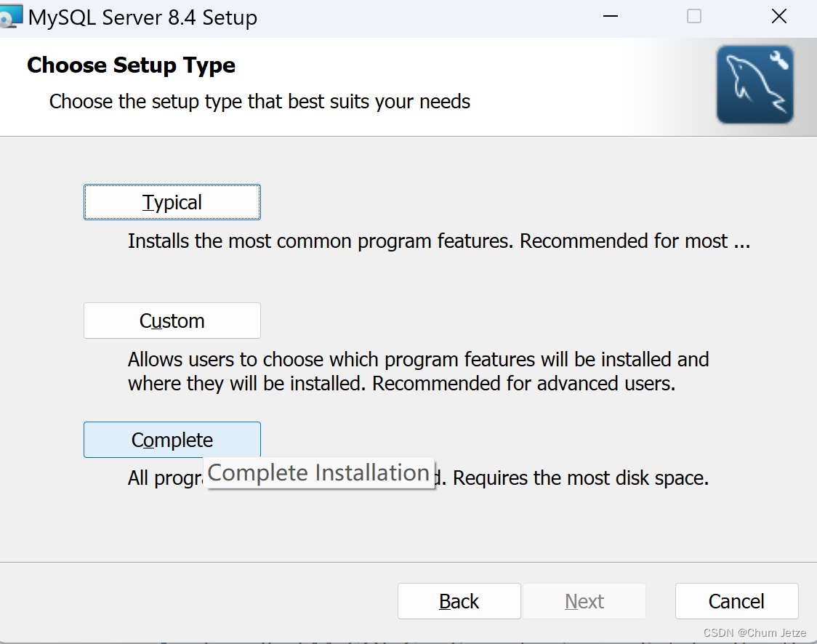The height and width of the screenshot is (644, 817).
Task: Close the MySQL Server Setup window
Action: click(778, 16)
